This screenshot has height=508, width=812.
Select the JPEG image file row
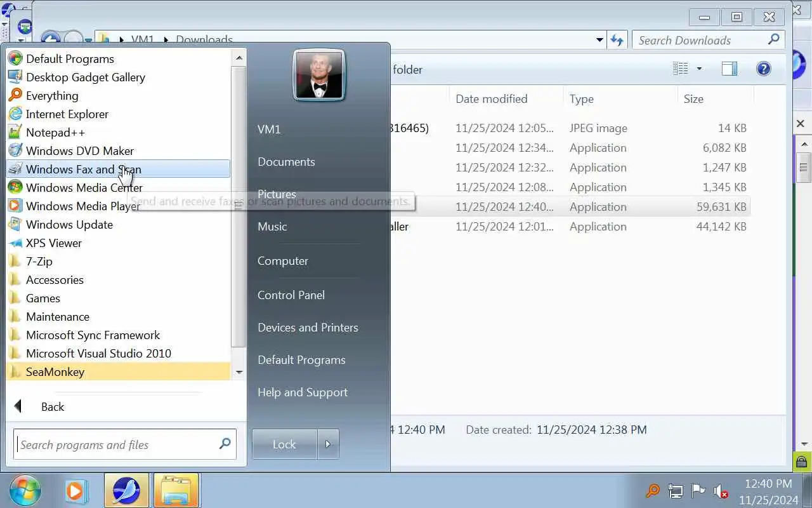(x=570, y=128)
